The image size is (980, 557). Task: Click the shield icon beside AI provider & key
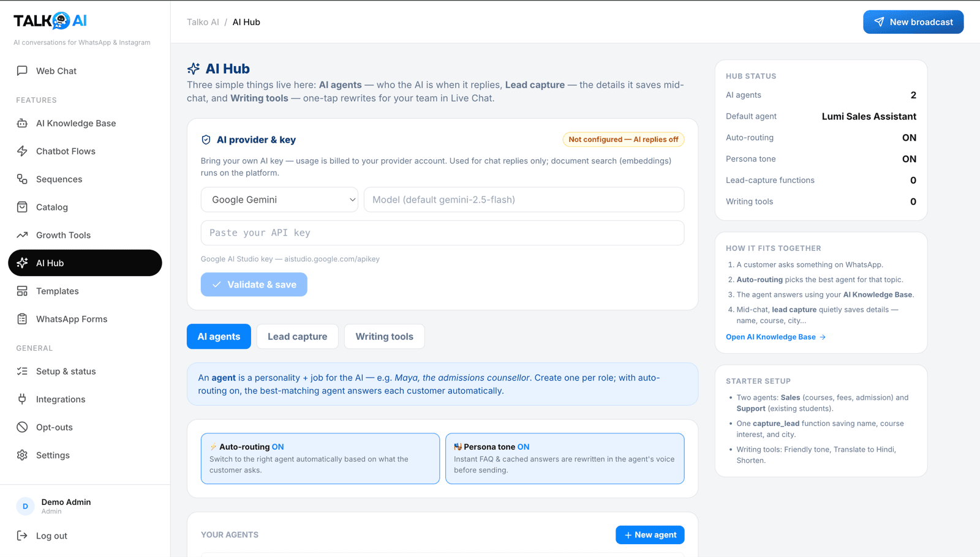[x=206, y=140]
